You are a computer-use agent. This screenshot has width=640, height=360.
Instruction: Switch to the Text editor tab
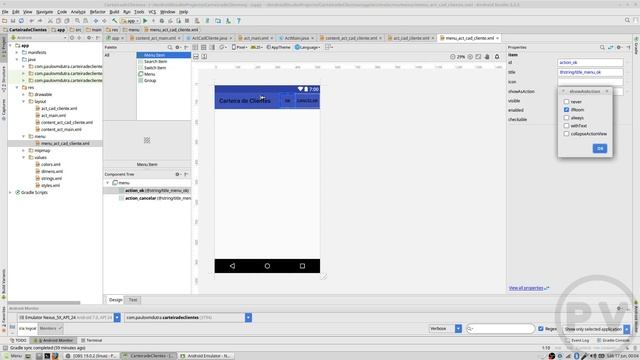(133, 300)
